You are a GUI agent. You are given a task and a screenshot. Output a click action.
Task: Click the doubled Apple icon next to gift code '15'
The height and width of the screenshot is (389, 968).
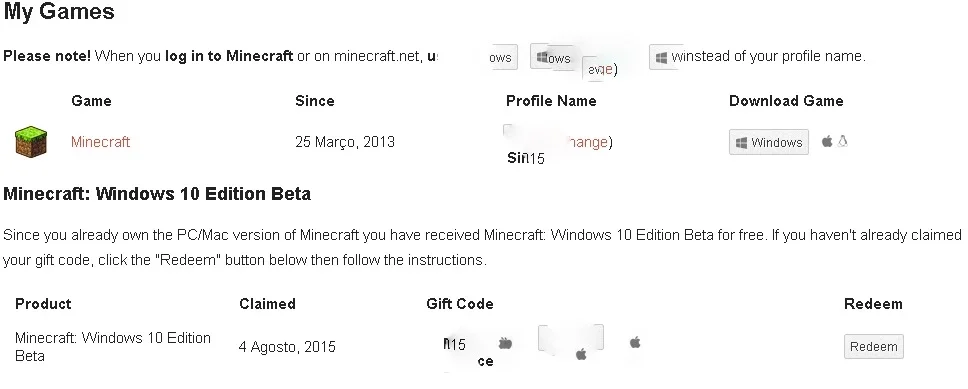pos(506,343)
